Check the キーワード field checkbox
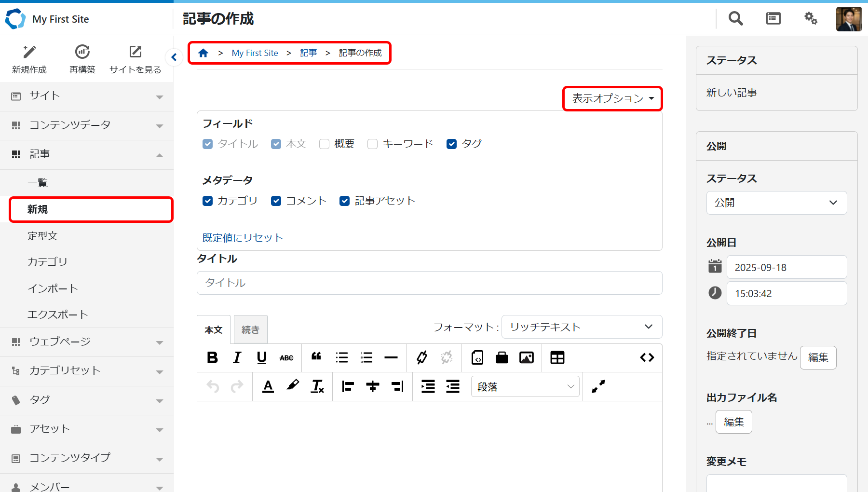868x492 pixels. coord(372,144)
